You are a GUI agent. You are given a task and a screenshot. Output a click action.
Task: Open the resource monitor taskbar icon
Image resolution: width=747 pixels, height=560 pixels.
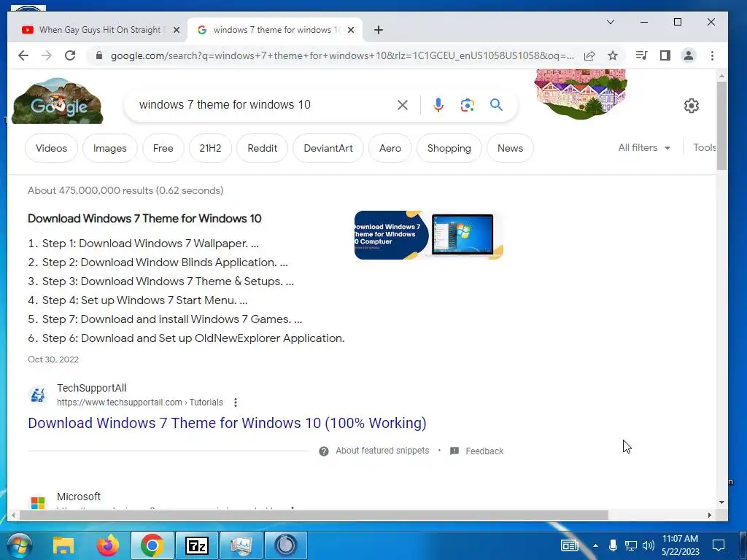[x=241, y=545]
